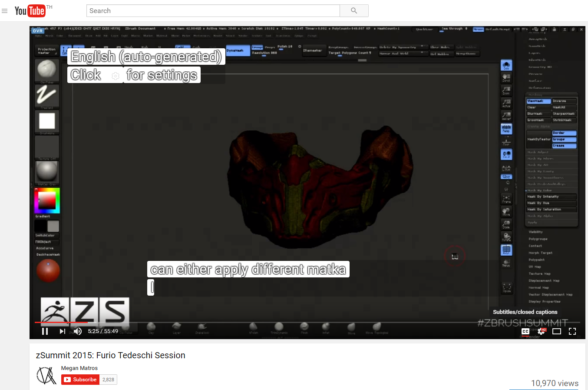Click the caption settings gear in overlay
Viewport: 588px width, 390px height.
[115, 76]
